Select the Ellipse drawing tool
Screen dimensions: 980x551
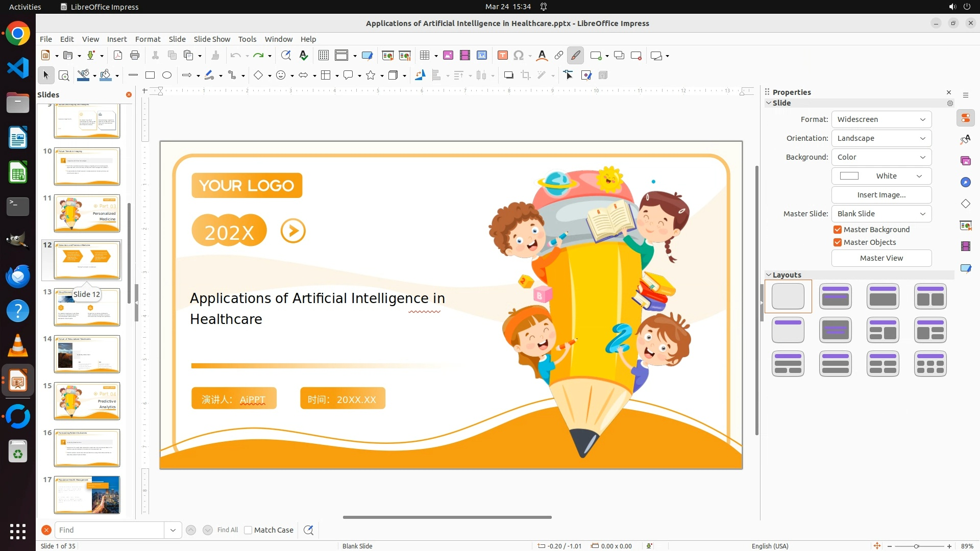(167, 76)
